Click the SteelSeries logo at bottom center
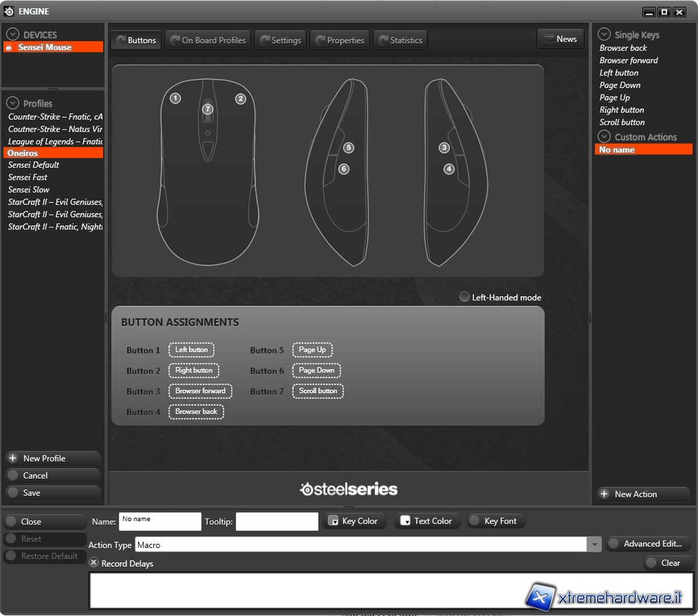Screen dimensions: 698x616 coord(348,489)
